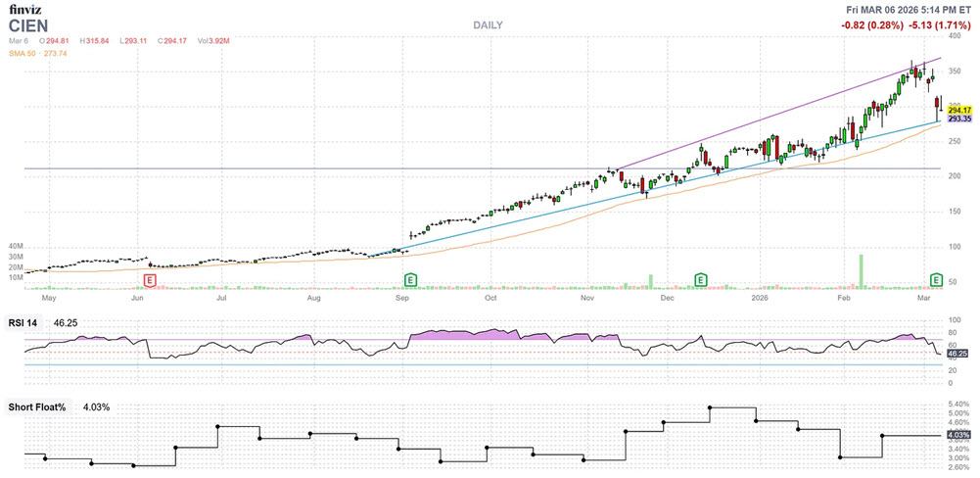
Task: Open the green earnings E marker near December
Action: [701, 280]
